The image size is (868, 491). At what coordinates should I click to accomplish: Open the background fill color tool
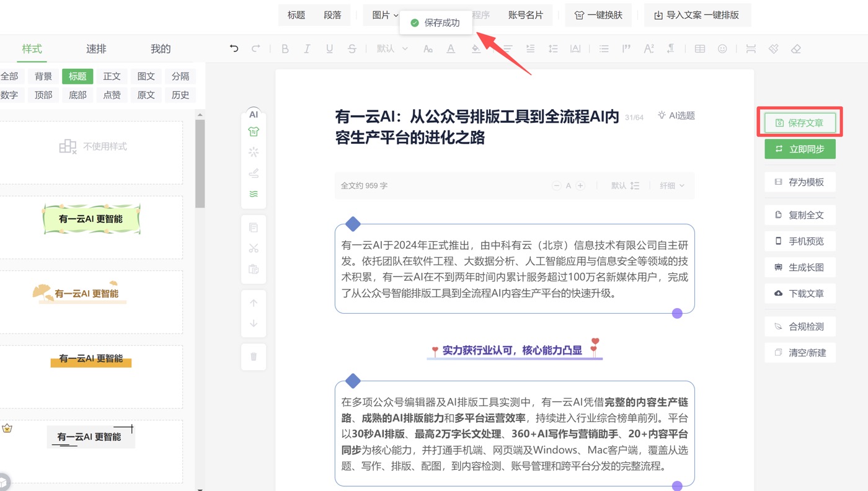click(476, 48)
